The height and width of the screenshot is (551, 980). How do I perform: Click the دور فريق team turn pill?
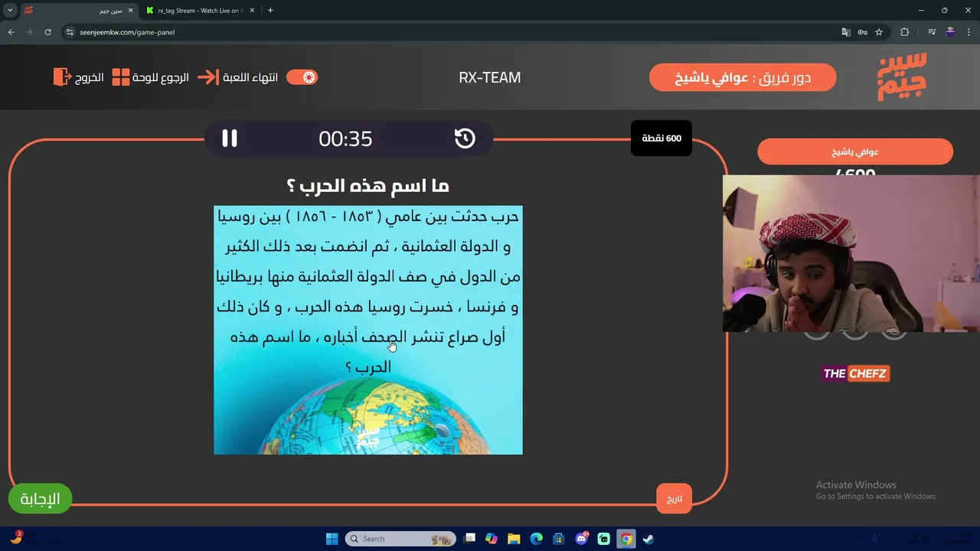(x=743, y=77)
